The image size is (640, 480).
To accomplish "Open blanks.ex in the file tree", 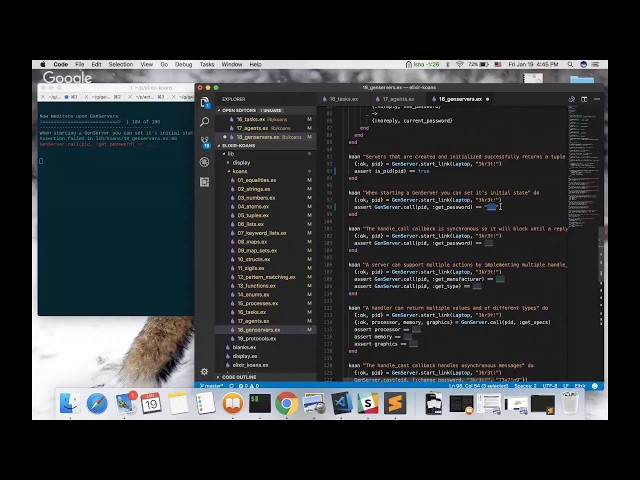I will (x=265, y=347).
